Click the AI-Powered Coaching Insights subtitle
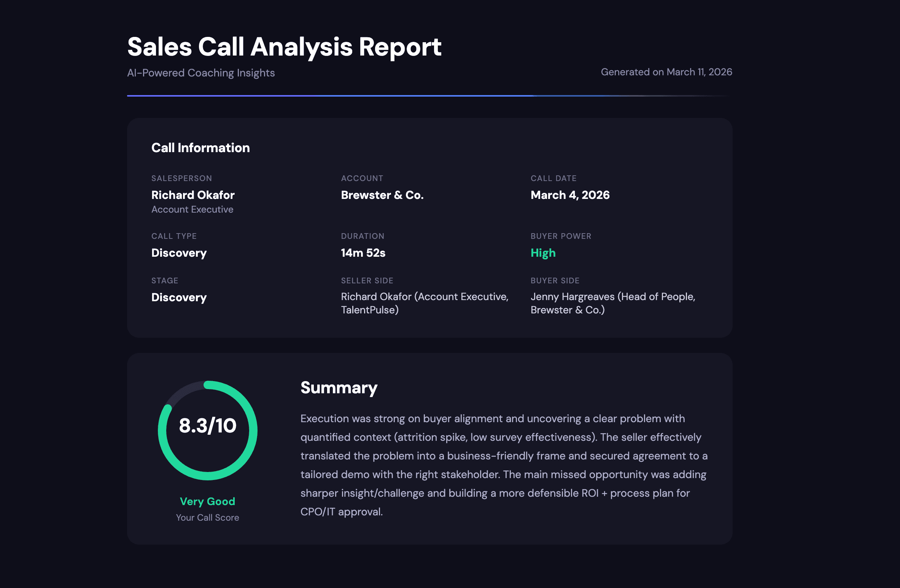The width and height of the screenshot is (900, 588). coord(201,73)
